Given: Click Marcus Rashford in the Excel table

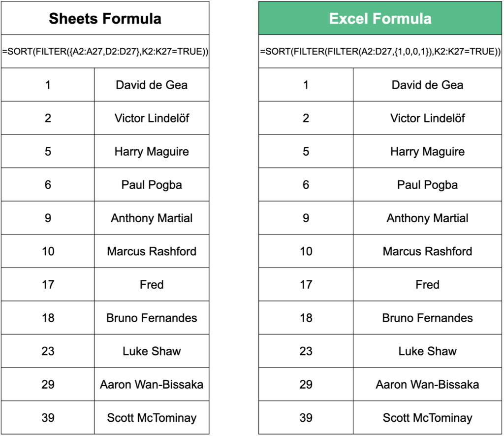Looking at the screenshot, I should coord(427,251).
